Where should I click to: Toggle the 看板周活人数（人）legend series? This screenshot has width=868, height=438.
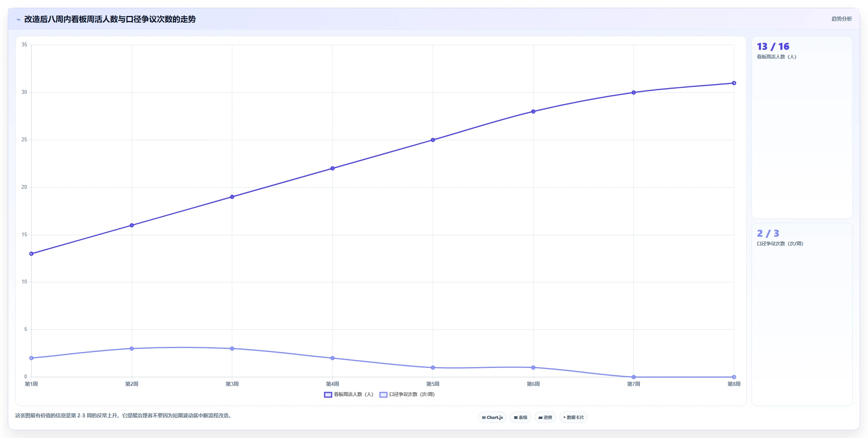pos(349,394)
